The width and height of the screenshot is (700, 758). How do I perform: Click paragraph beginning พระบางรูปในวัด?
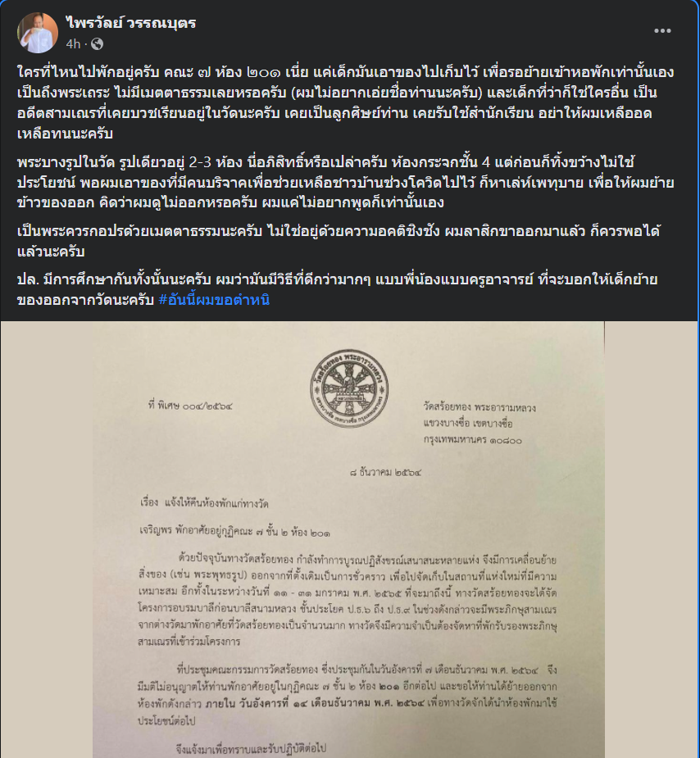coord(345,182)
